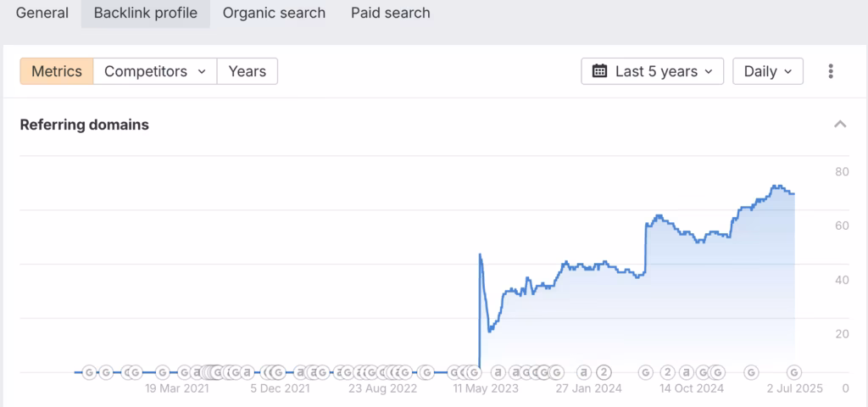Click the 2 marker above 14 Oct 2024

coord(668,373)
